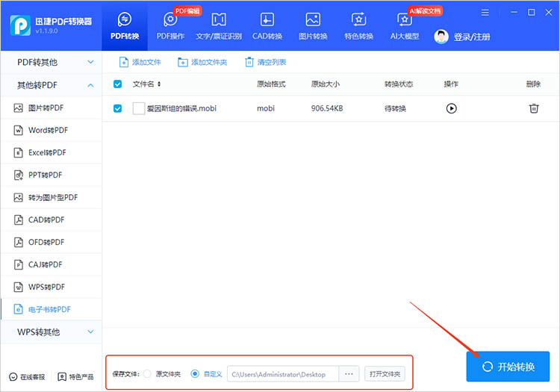Collapse the 其他转PDF section
560x392 pixels.
click(x=52, y=85)
